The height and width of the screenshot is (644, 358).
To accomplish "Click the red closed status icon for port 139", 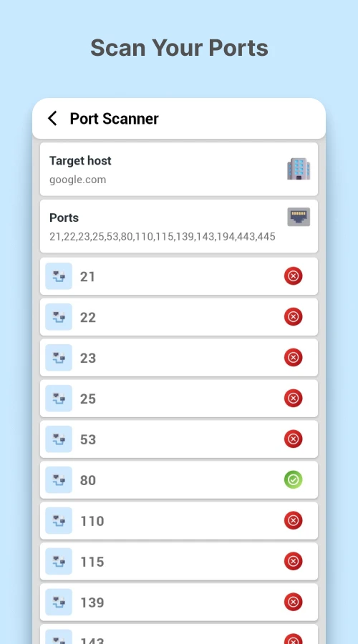I will click(293, 602).
